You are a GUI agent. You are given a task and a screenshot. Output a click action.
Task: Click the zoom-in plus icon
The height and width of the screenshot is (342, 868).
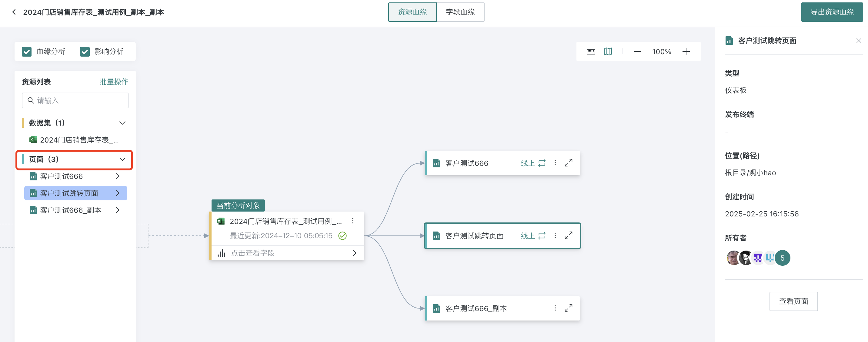[x=686, y=51]
